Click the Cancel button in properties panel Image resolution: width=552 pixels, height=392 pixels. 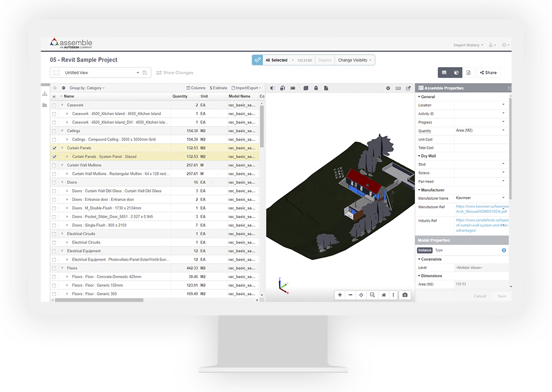tap(480, 296)
